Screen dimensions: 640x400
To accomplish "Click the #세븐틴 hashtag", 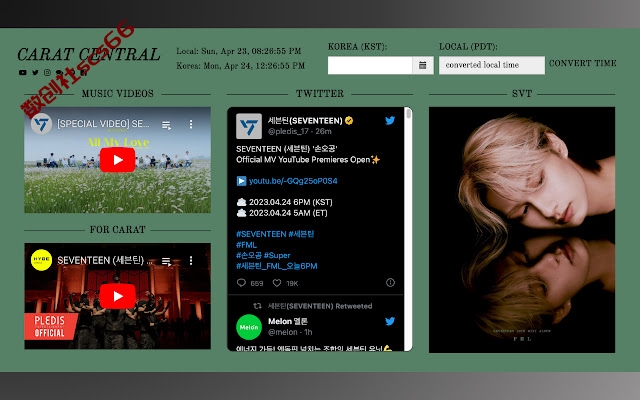I will pos(301,234).
